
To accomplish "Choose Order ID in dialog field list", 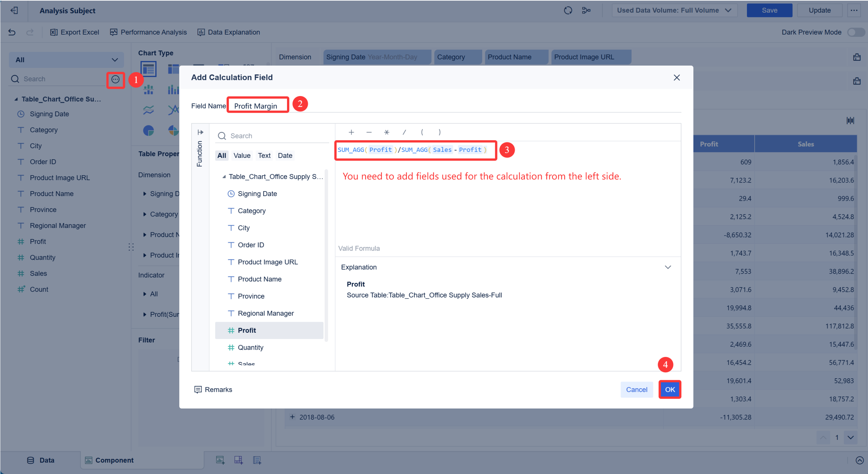I will point(270,245).
